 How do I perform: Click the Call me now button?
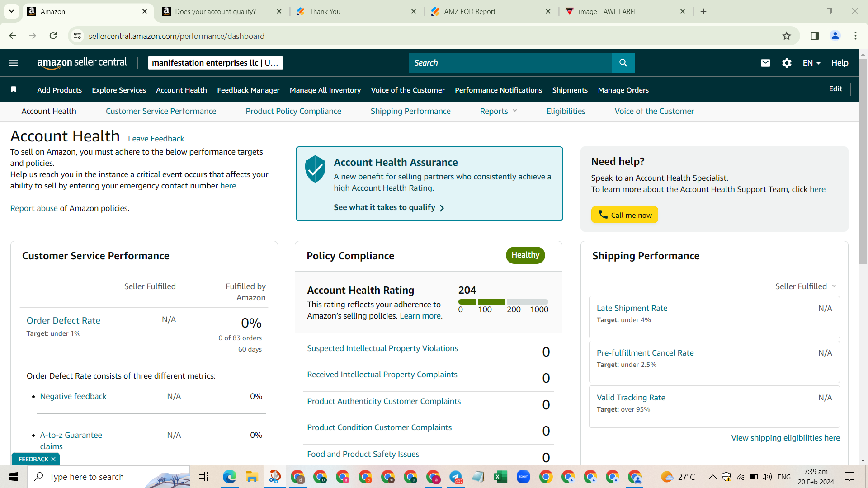click(624, 215)
